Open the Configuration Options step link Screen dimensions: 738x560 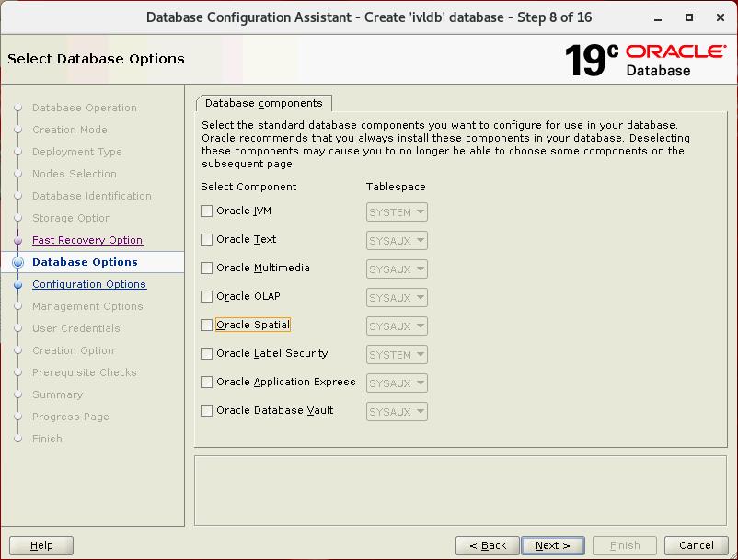pyautogui.click(x=88, y=284)
